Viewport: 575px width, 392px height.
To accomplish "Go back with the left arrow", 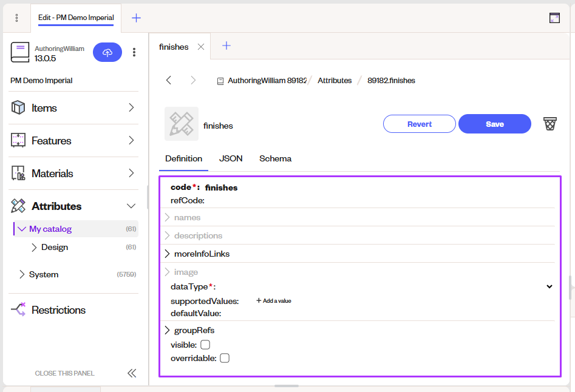I will (x=169, y=80).
